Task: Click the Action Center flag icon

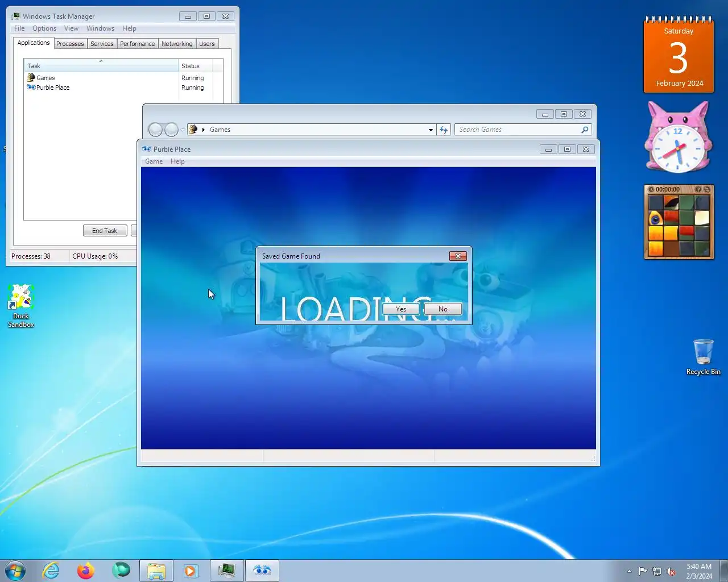Action: [x=643, y=571]
